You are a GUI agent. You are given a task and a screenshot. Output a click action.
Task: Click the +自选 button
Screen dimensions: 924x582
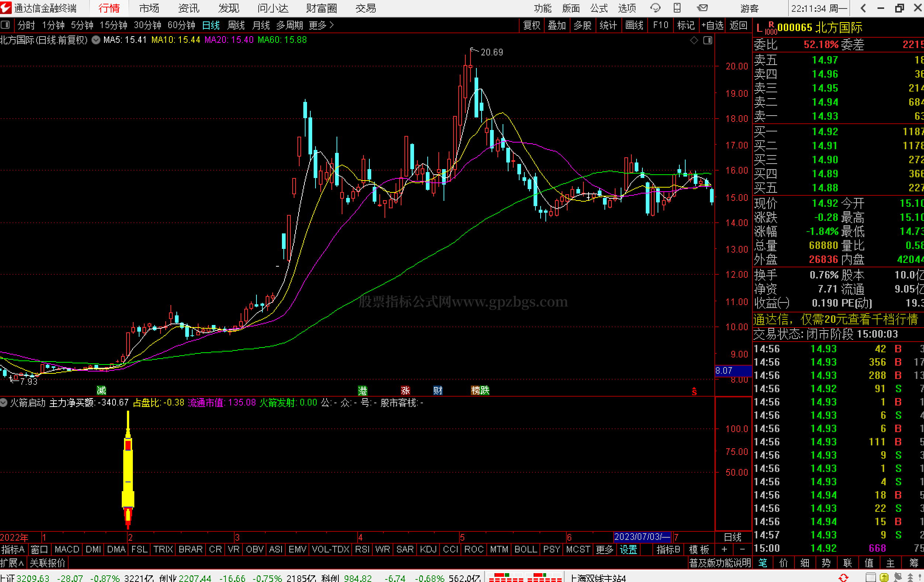click(712, 25)
